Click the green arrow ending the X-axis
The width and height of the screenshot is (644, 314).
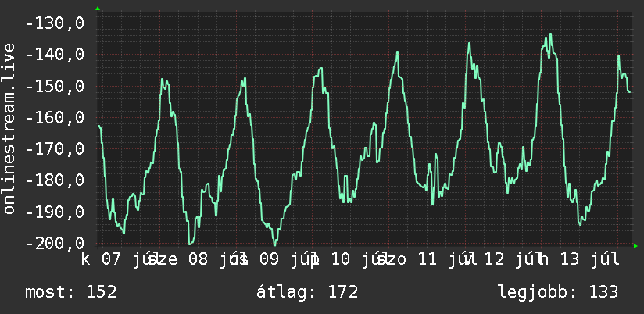635,246
